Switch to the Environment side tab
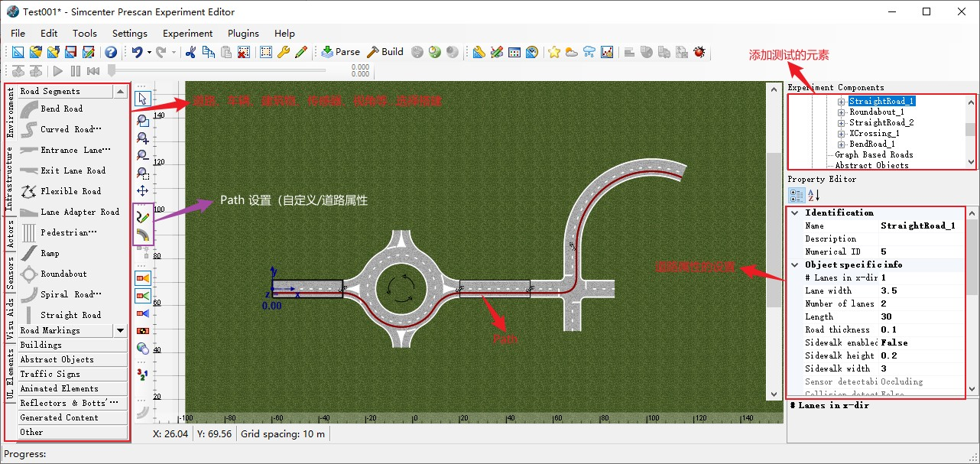 point(11,112)
